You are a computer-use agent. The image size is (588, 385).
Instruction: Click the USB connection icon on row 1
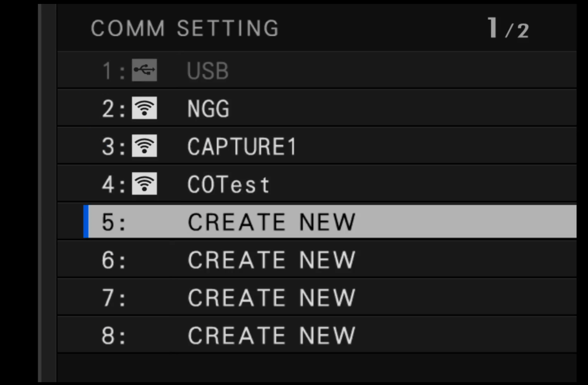[x=144, y=70]
